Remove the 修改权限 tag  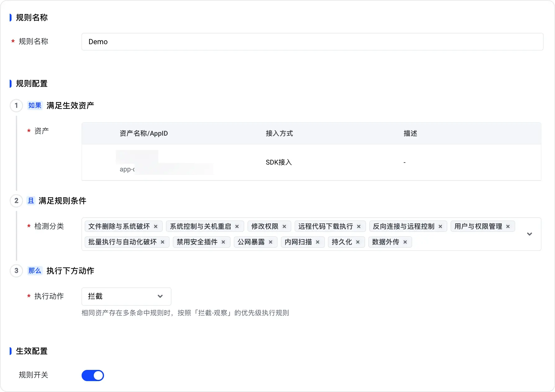point(284,226)
